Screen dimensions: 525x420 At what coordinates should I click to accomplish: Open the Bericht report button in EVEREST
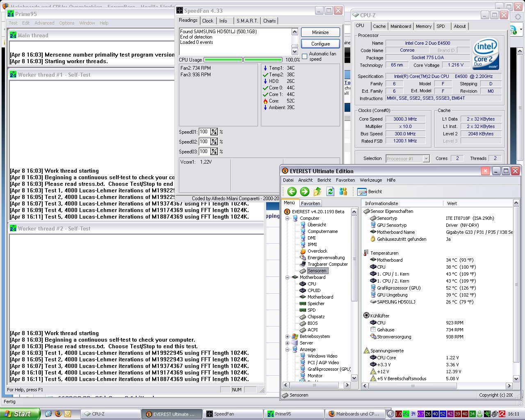pyautogui.click(x=370, y=192)
